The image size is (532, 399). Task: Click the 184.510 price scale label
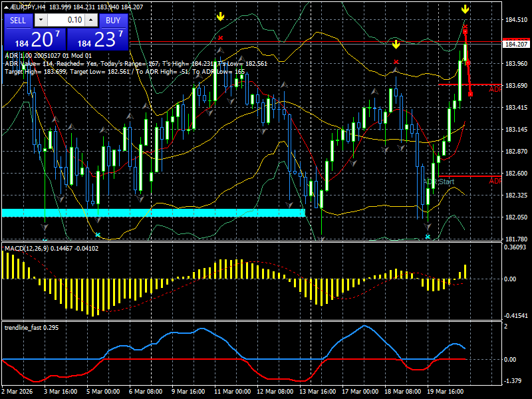(x=516, y=20)
